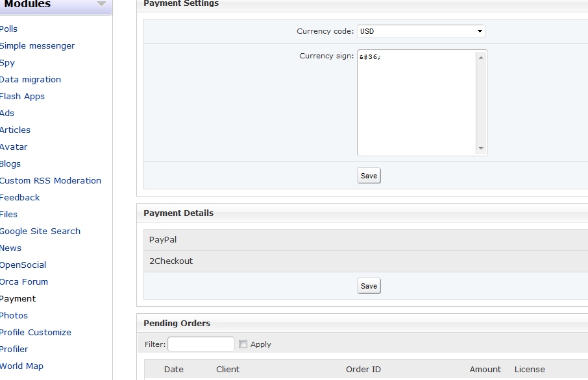Image resolution: width=588 pixels, height=380 pixels.
Task: Save the Payment Details
Action: coord(369,286)
